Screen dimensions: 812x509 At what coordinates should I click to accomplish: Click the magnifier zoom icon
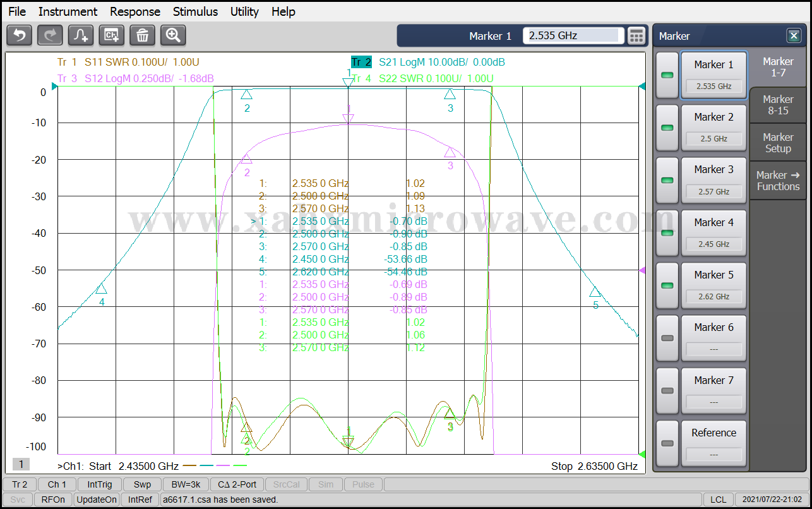tap(173, 35)
